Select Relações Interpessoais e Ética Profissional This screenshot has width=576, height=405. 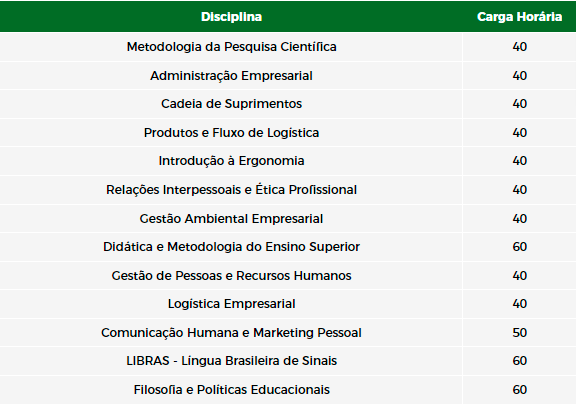pos(231,190)
